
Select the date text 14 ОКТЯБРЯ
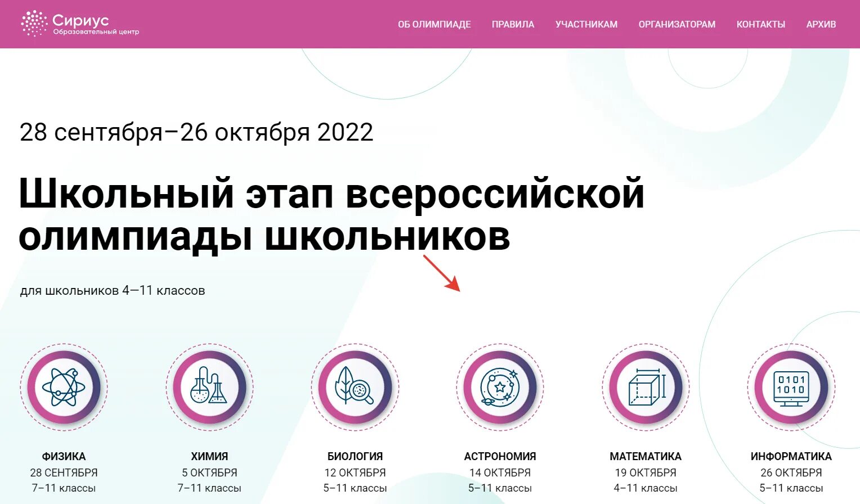tap(500, 472)
